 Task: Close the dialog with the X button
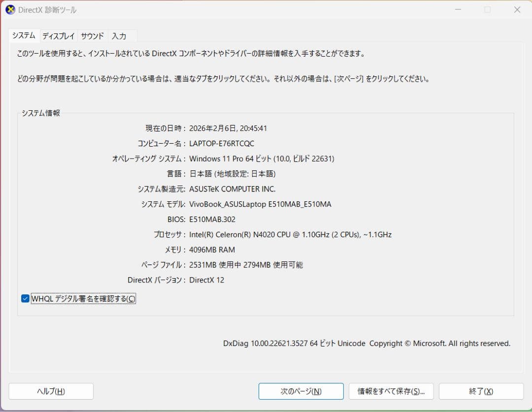[517, 9]
